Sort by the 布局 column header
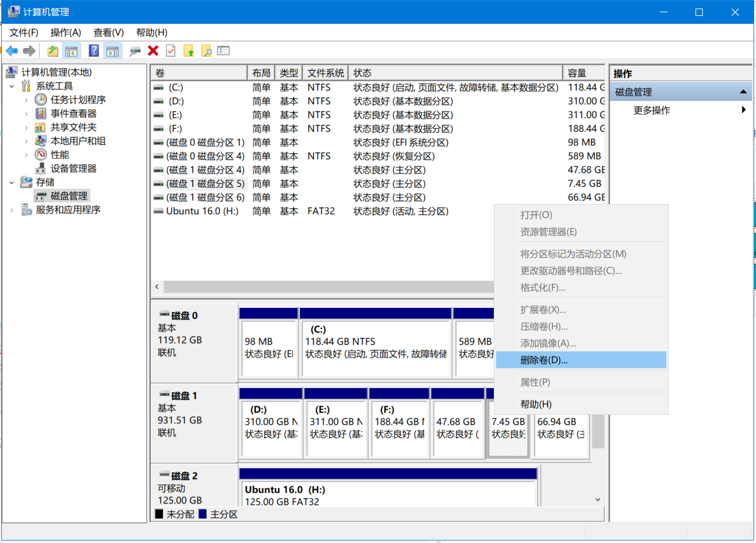 tap(261, 73)
